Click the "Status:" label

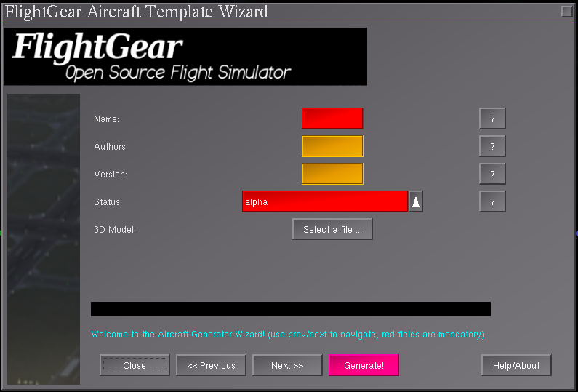tap(108, 202)
